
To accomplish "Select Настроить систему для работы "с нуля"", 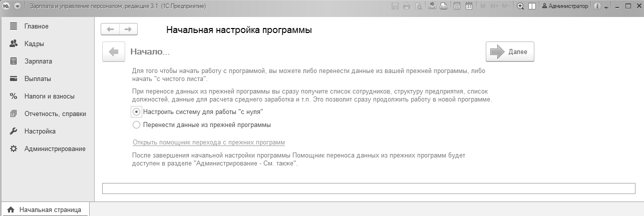I will (198, 111).
